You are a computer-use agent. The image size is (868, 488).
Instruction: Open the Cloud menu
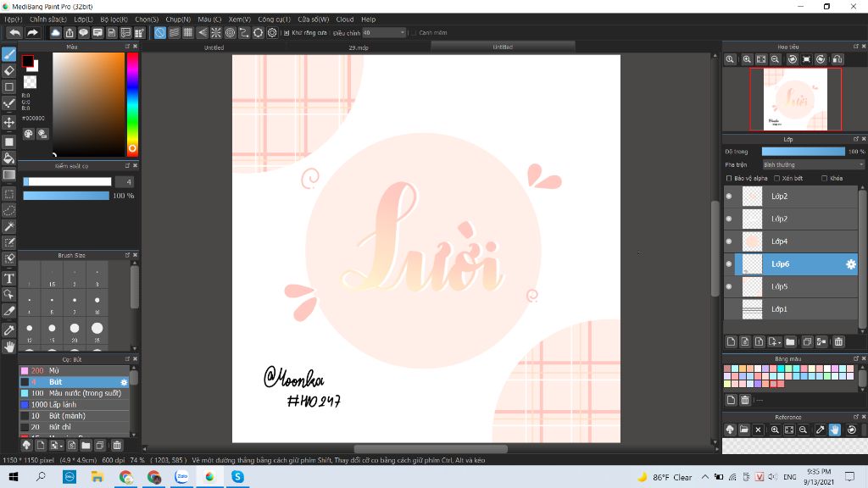click(x=345, y=19)
